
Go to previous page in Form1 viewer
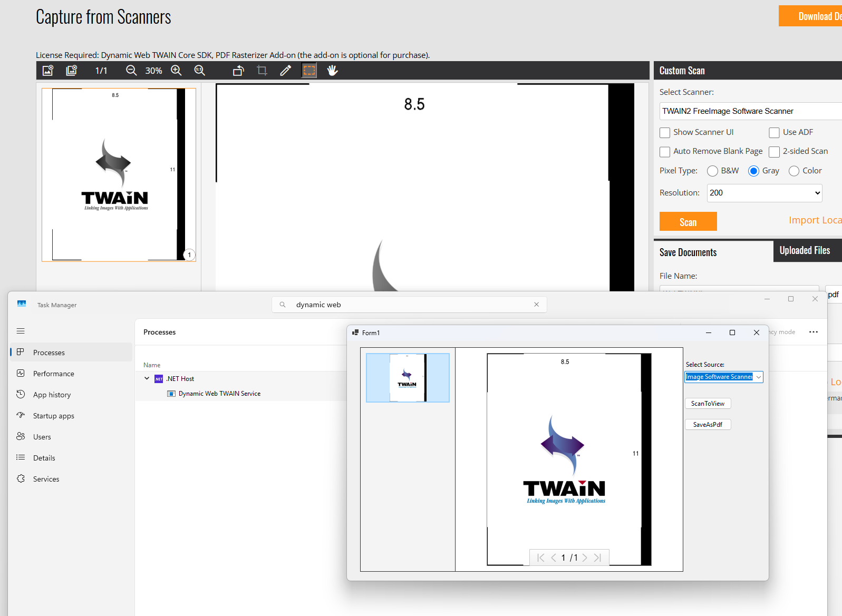pos(554,558)
